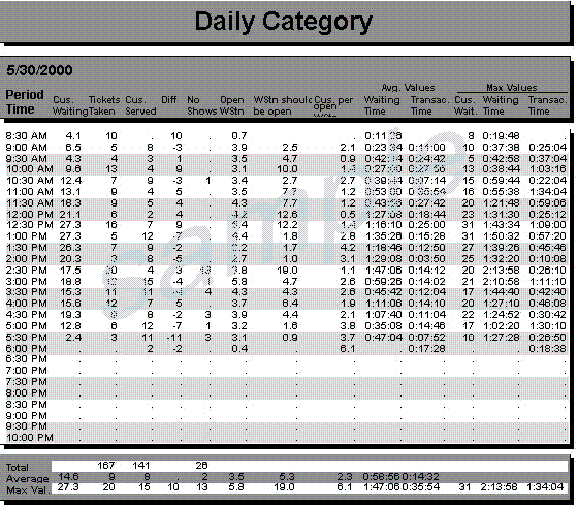Click average customers waiting value 14.6
This screenshot has height=506, width=576.
coord(68,477)
